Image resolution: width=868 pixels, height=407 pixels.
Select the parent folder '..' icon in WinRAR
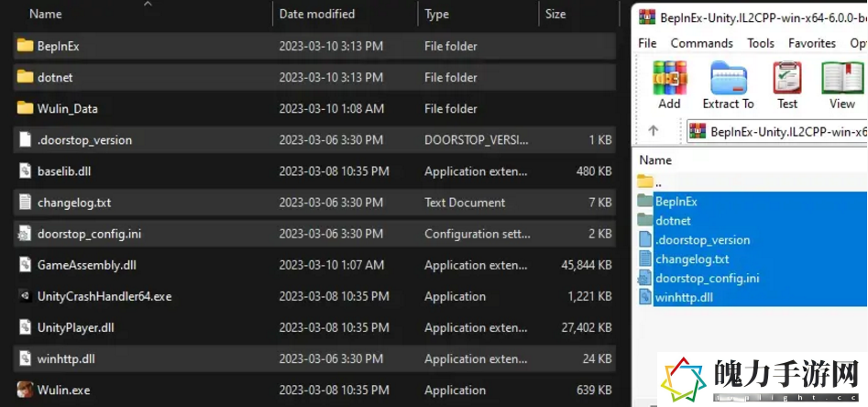[645, 181]
